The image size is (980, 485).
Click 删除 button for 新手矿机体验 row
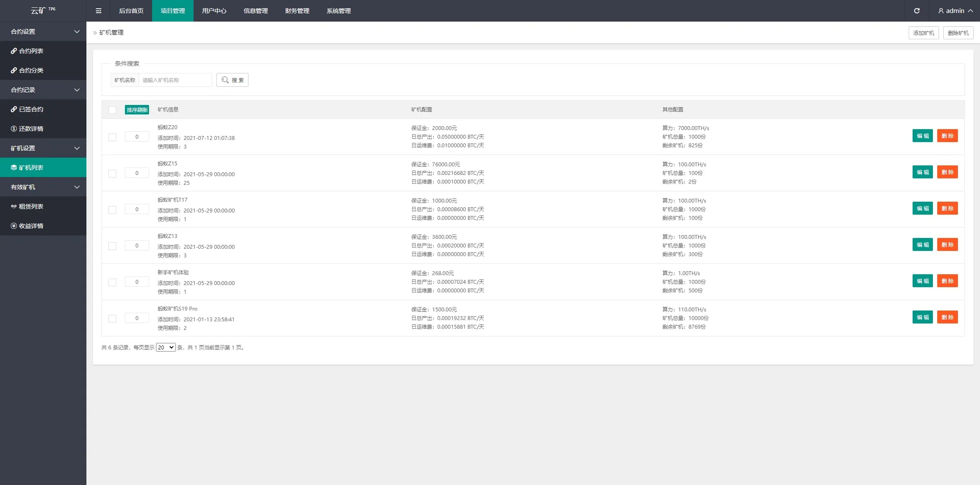click(x=947, y=281)
